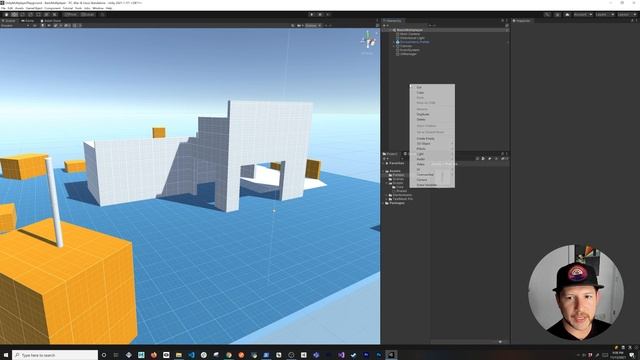Select Canvas in the Hierarchy
The image size is (640, 360).
pyautogui.click(x=406, y=46)
